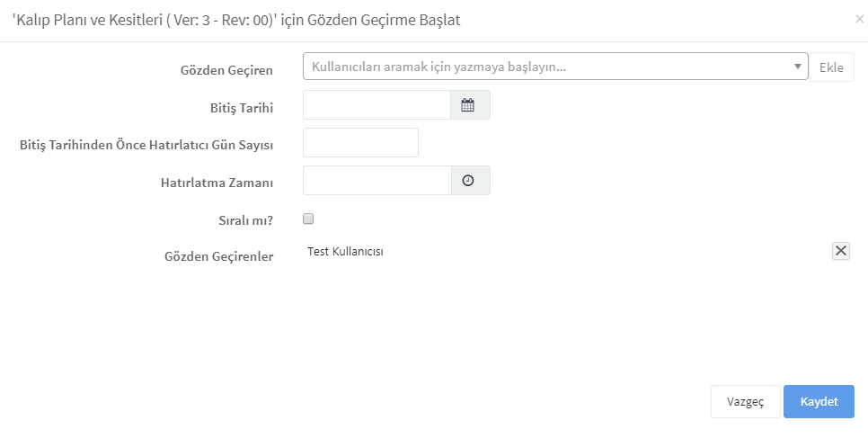The height and width of the screenshot is (438, 868).
Task: Expand the Gözden Geçiren user dropdown arrow
Action: [797, 67]
